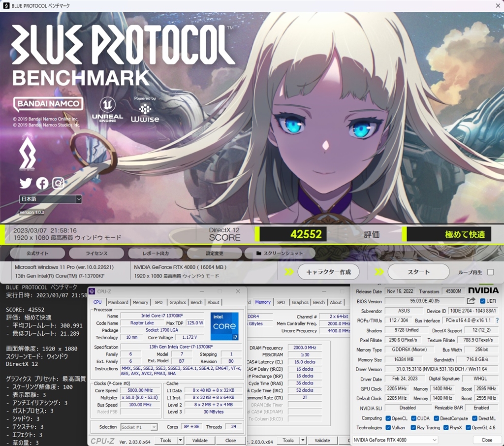Click the Close button in CPU-Z CPU window

click(x=230, y=440)
